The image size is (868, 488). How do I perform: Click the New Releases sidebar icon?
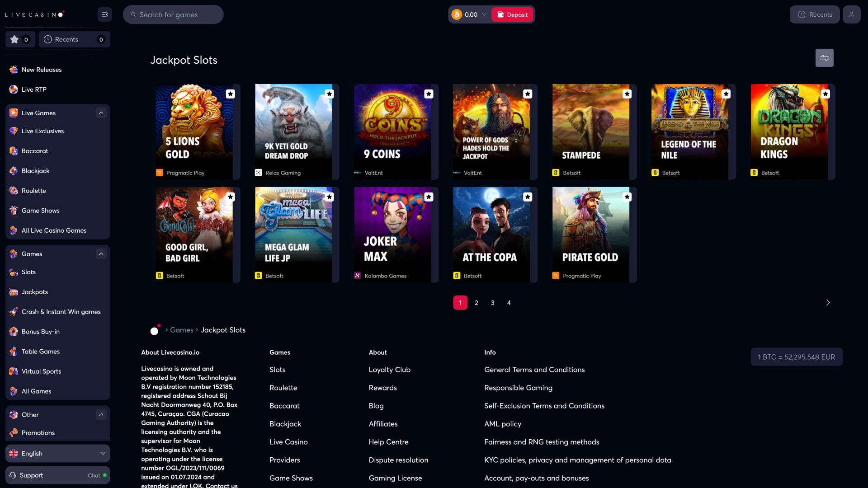[x=14, y=70]
